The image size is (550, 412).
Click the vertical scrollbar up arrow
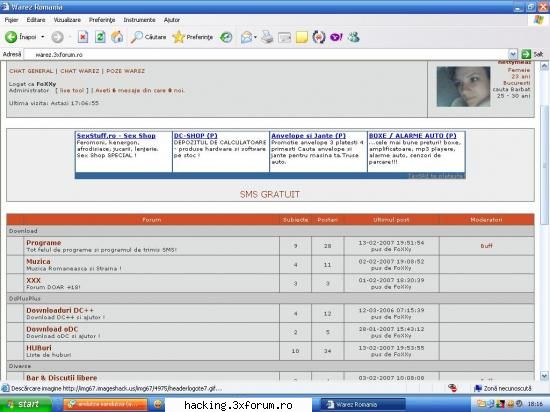point(544,66)
